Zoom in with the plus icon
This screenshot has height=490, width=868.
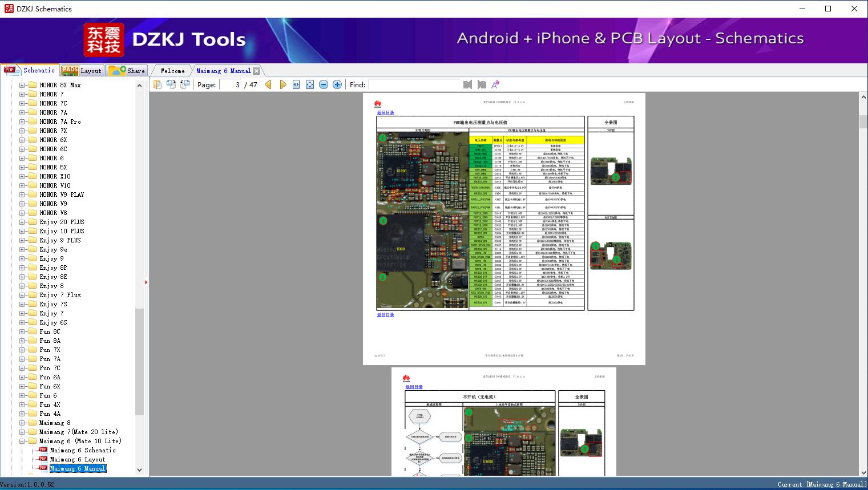click(337, 84)
